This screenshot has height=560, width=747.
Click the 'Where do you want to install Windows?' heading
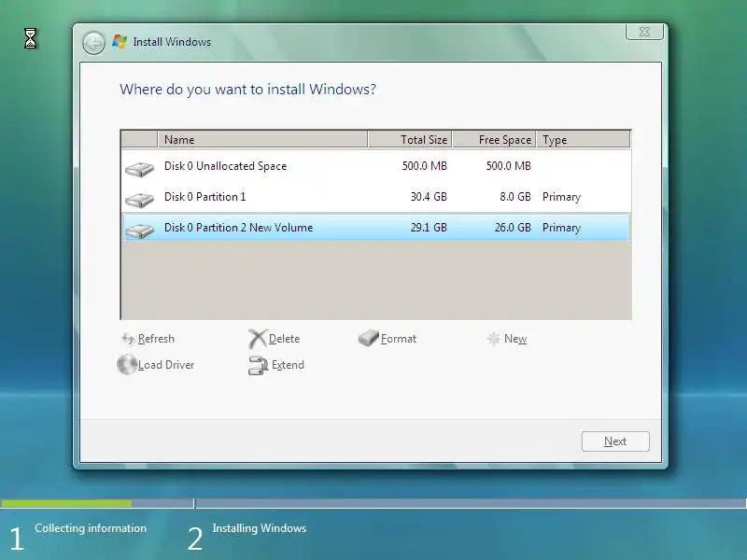(x=247, y=90)
